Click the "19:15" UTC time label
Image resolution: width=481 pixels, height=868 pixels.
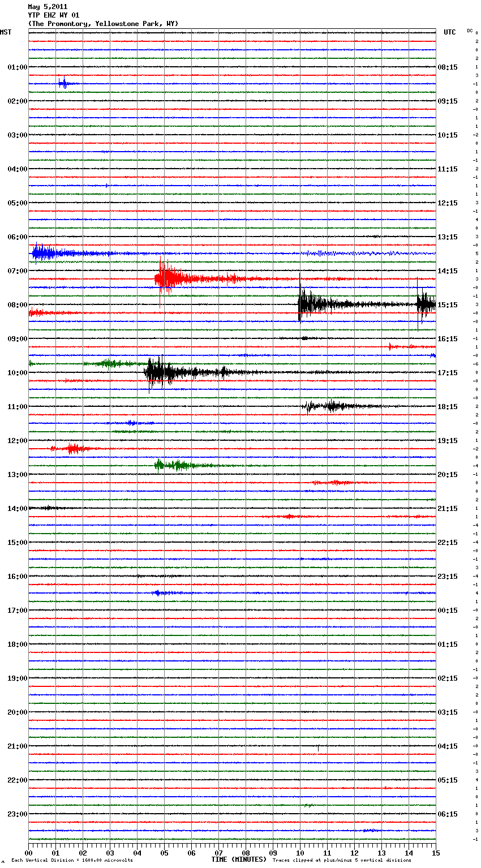click(448, 441)
